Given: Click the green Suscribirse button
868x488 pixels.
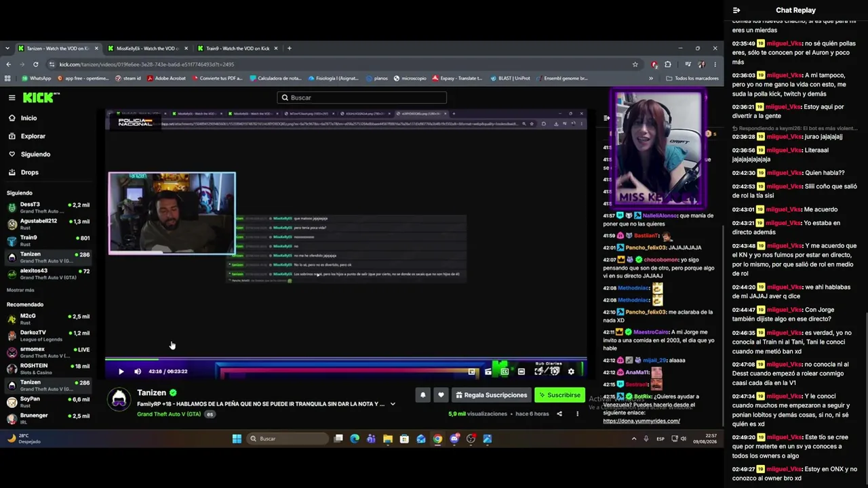Looking at the screenshot, I should click(559, 395).
